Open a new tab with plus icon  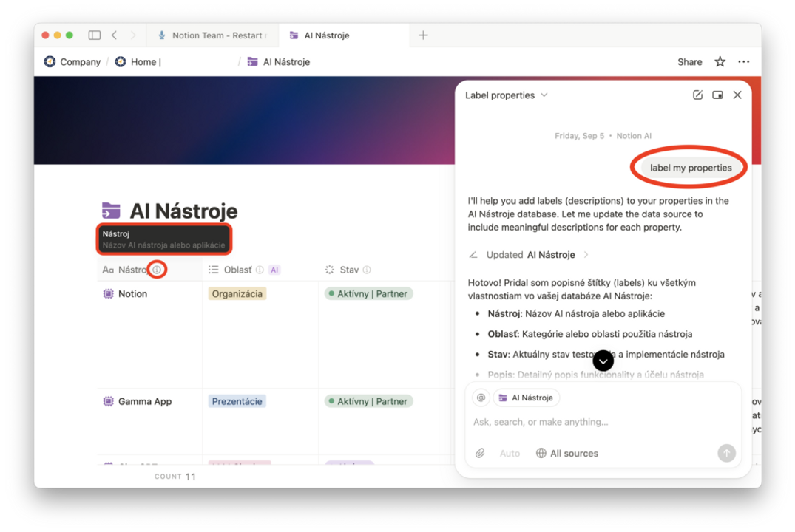point(423,35)
